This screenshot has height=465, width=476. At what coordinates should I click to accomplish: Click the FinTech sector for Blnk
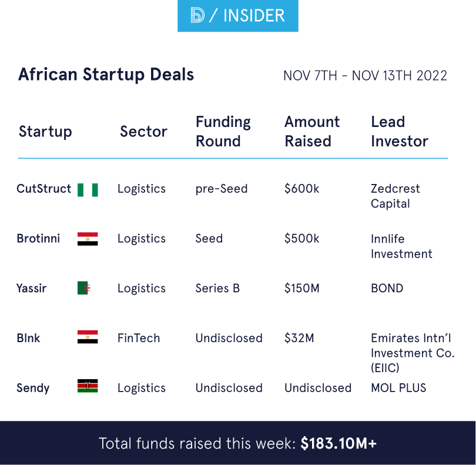[x=139, y=338]
